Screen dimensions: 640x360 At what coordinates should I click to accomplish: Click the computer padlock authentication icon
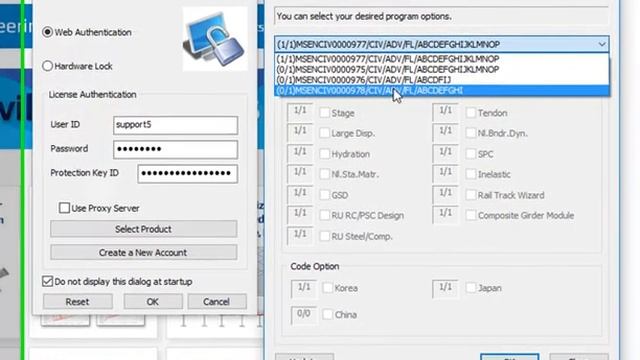215,39
